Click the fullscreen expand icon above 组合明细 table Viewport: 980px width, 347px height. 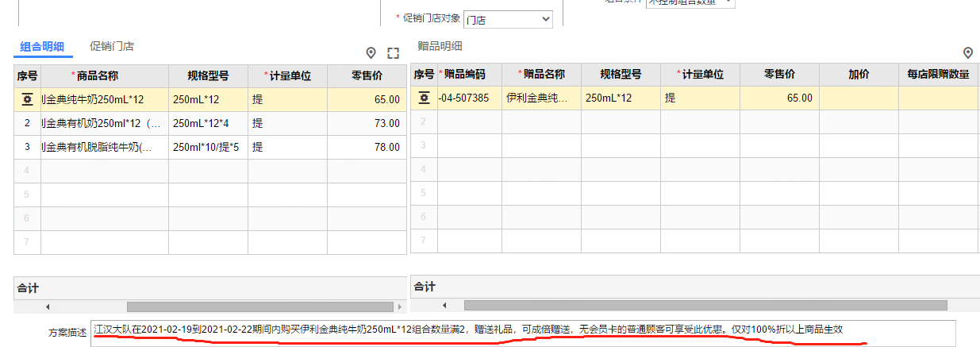pos(393,53)
